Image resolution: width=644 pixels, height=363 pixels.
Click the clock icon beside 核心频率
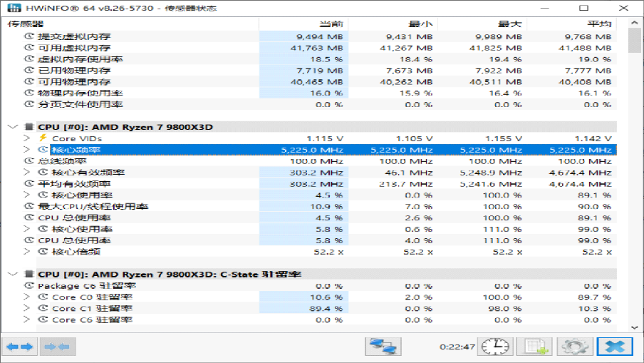pos(43,150)
